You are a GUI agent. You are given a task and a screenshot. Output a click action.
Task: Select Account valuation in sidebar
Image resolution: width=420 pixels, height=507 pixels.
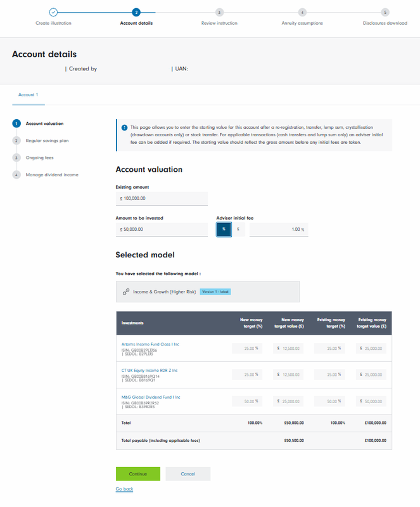point(44,124)
